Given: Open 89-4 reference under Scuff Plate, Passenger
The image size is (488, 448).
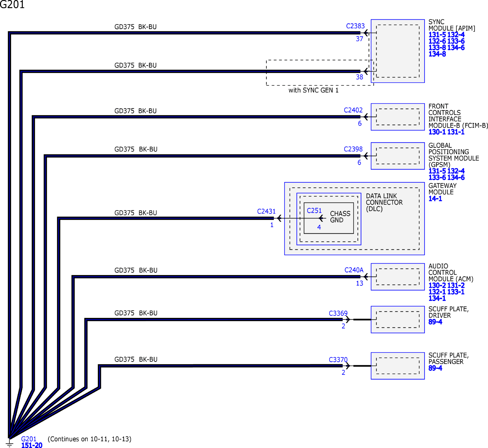Looking at the screenshot, I should [435, 368].
